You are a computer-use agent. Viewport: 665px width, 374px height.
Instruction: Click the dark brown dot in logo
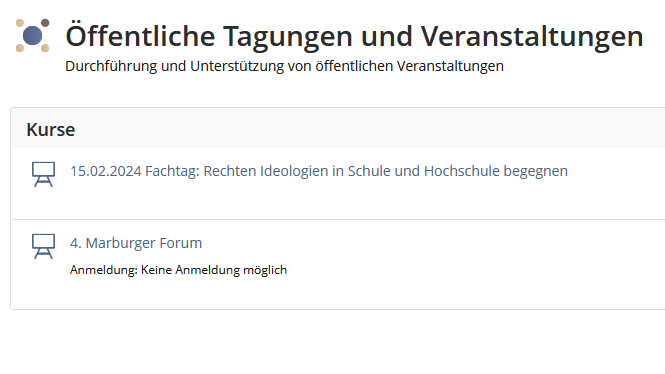click(45, 23)
